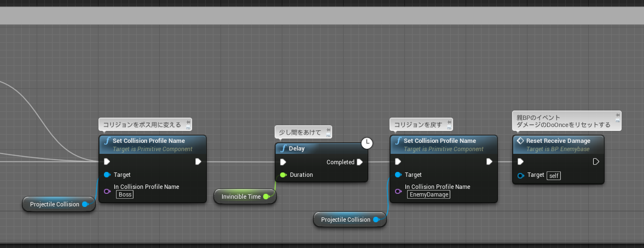Screen dimensions: 644x248
Task: Click the コリジョンをボス用に変える comment text
Action: [x=142, y=125]
